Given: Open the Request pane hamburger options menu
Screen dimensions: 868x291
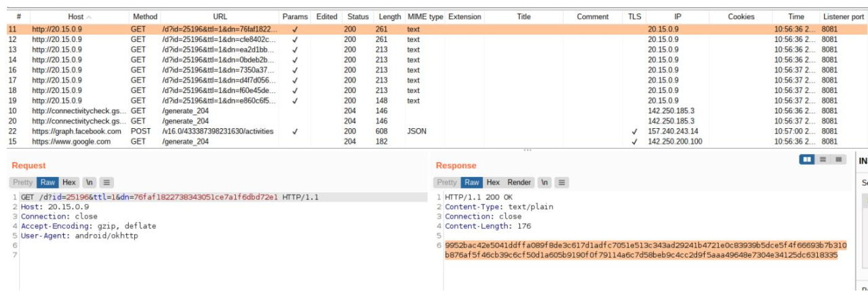Looking at the screenshot, I should (107, 182).
